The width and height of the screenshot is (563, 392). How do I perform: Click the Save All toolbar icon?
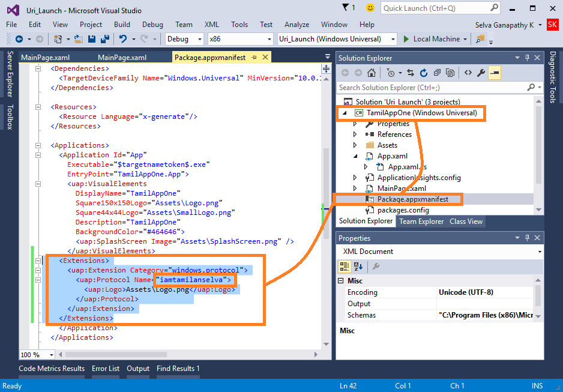point(104,39)
